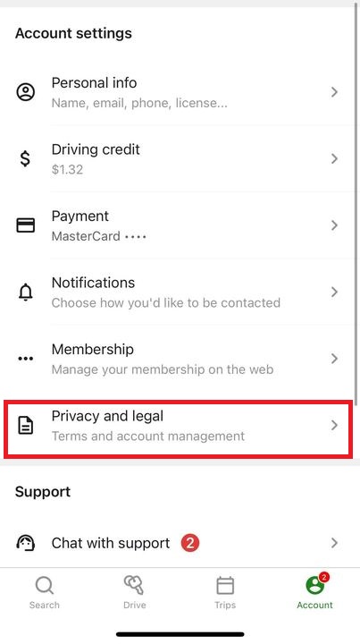Tap the dollar sign Driving credit icon
Viewport: 360px width, 644px height.
tap(25, 158)
